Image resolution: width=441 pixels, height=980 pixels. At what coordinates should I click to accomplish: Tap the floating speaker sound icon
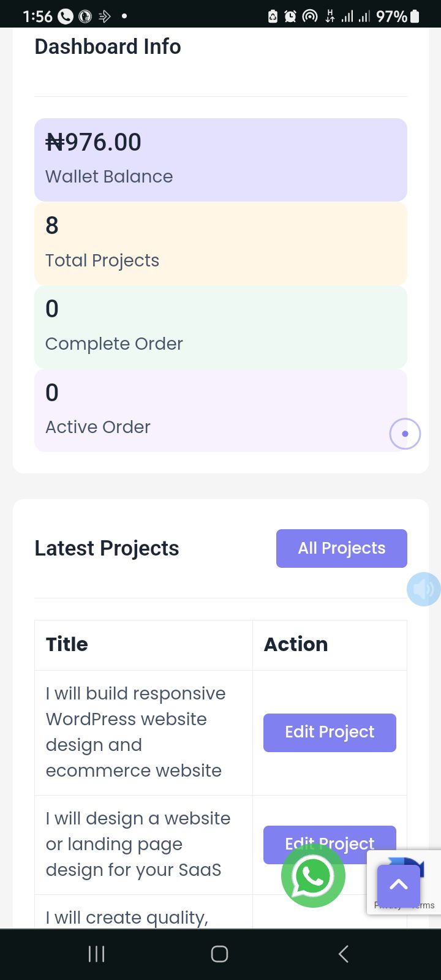coord(423,589)
